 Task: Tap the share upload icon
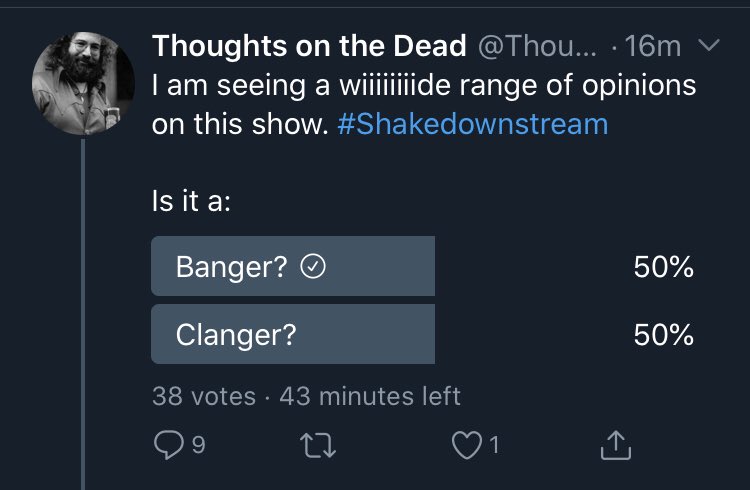(616, 445)
